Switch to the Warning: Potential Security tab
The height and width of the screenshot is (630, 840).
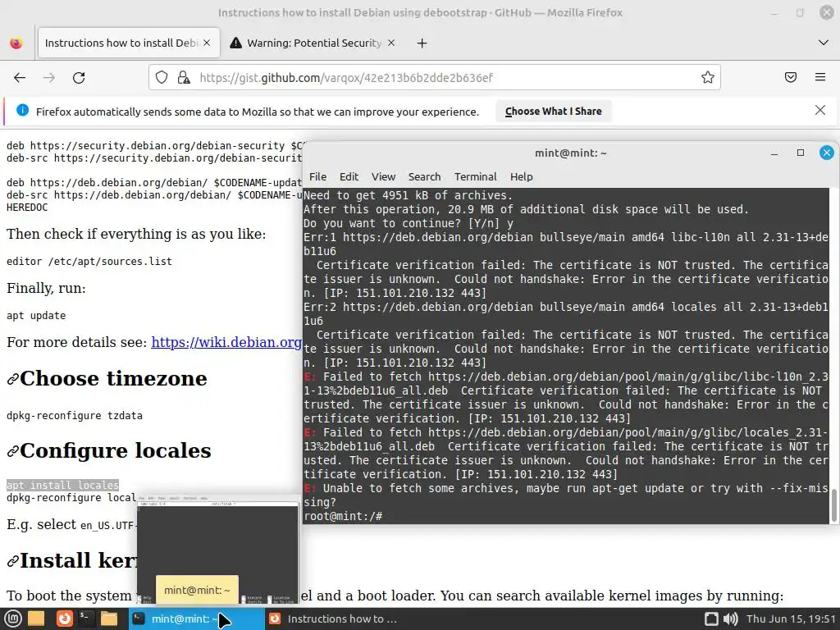tap(313, 43)
